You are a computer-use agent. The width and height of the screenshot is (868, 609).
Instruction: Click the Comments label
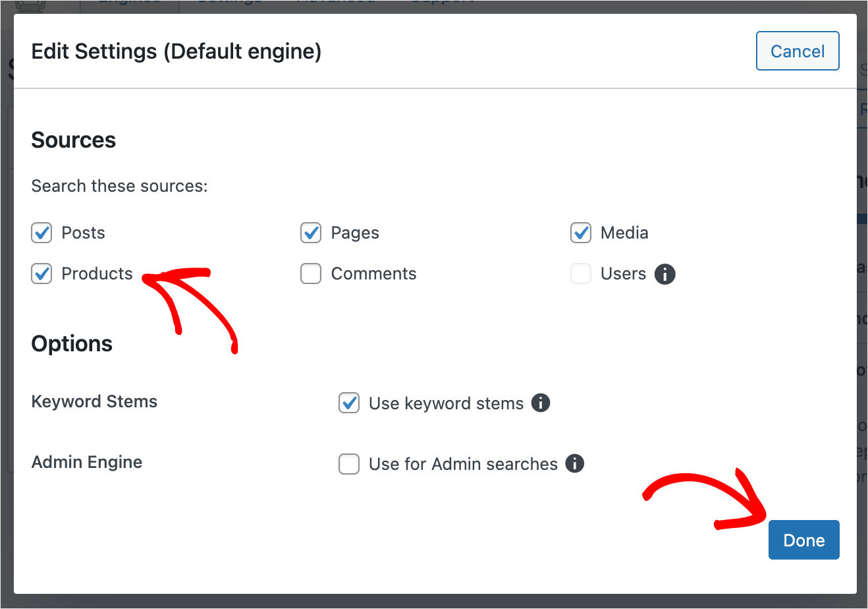click(x=374, y=274)
